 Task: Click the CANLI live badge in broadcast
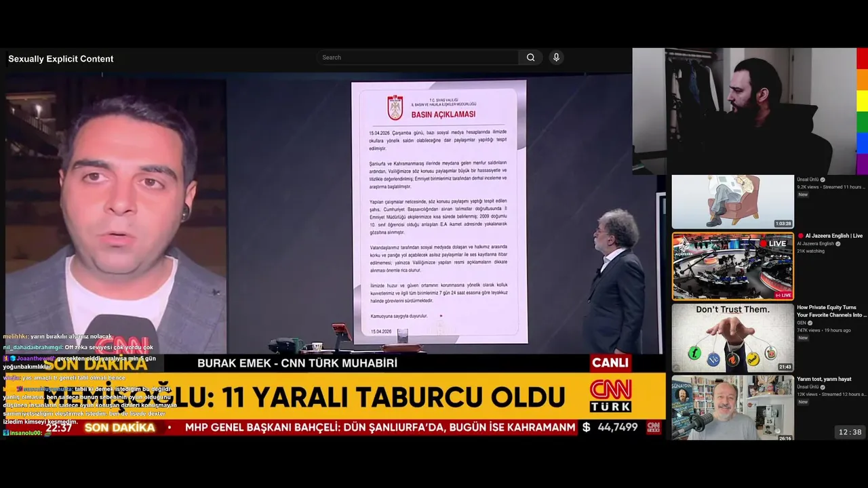click(610, 363)
